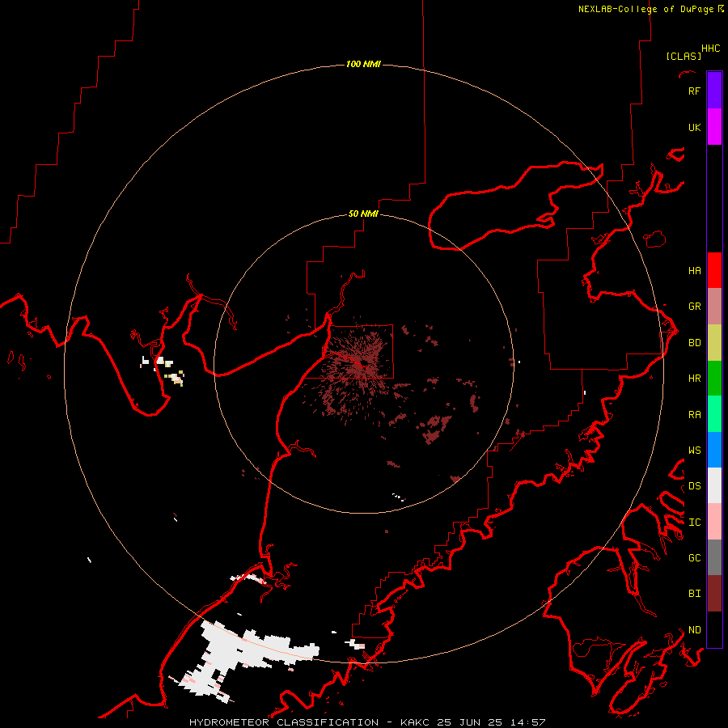Click the GR legend label
The height and width of the screenshot is (728, 728).
click(694, 307)
